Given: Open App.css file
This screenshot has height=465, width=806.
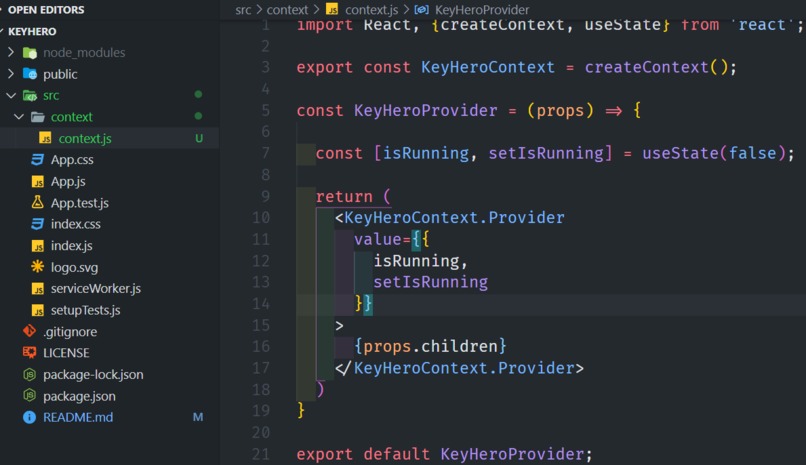Looking at the screenshot, I should pos(72,160).
